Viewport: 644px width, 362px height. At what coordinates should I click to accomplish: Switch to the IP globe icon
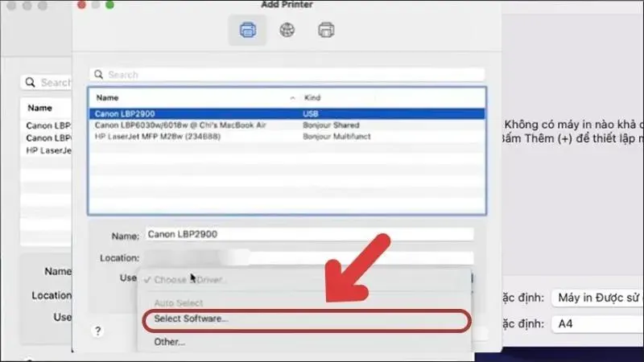pos(287,31)
